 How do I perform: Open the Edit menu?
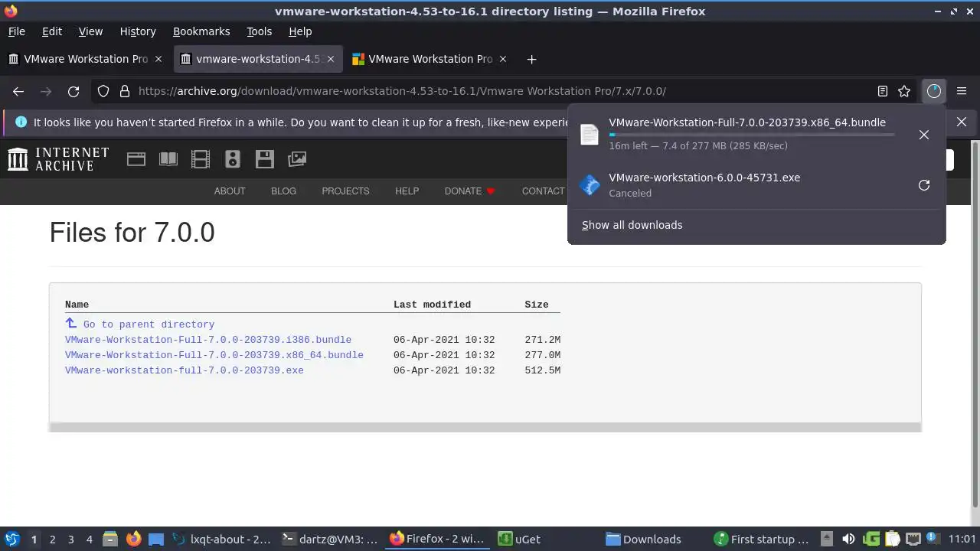click(52, 31)
